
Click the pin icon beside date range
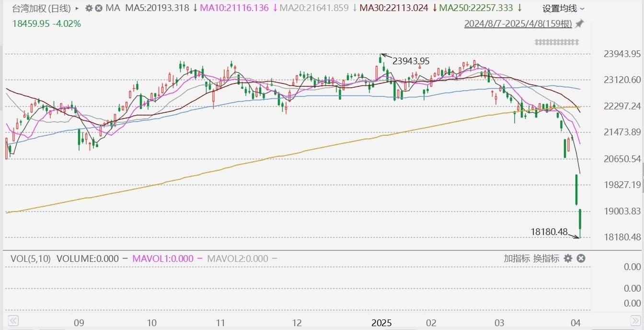click(579, 24)
